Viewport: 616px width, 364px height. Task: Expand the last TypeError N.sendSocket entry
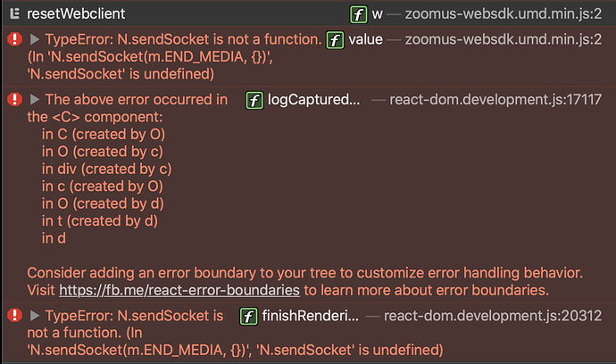pyautogui.click(x=35, y=315)
